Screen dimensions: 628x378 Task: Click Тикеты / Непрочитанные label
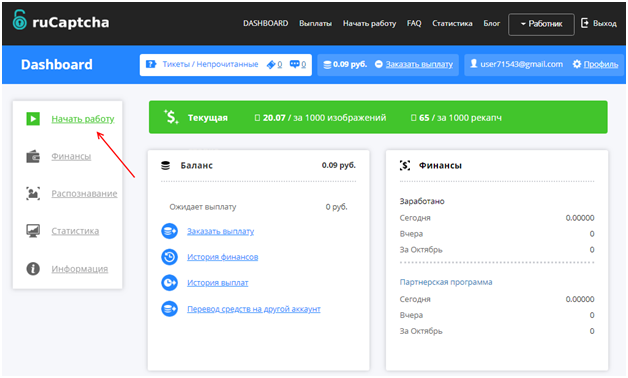pyautogui.click(x=210, y=64)
